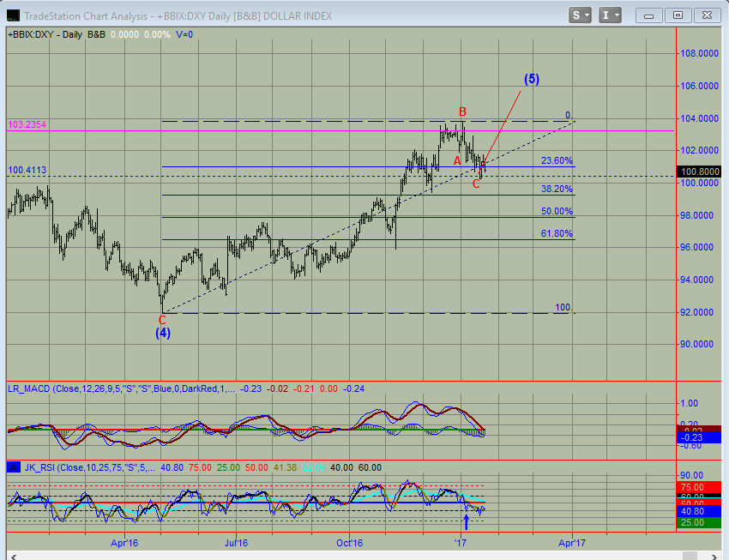Select the red B wave label

pyautogui.click(x=462, y=111)
